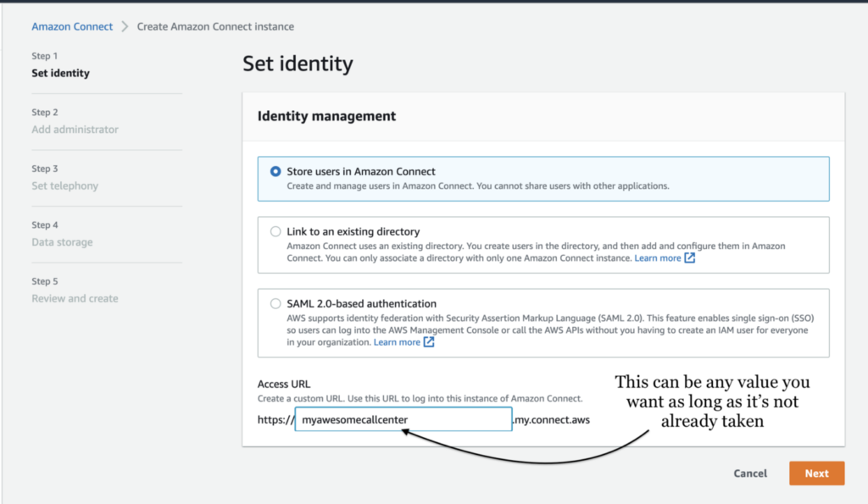Click breadcrumb chevron separator icon
The height and width of the screenshot is (504, 868).
[x=125, y=26]
